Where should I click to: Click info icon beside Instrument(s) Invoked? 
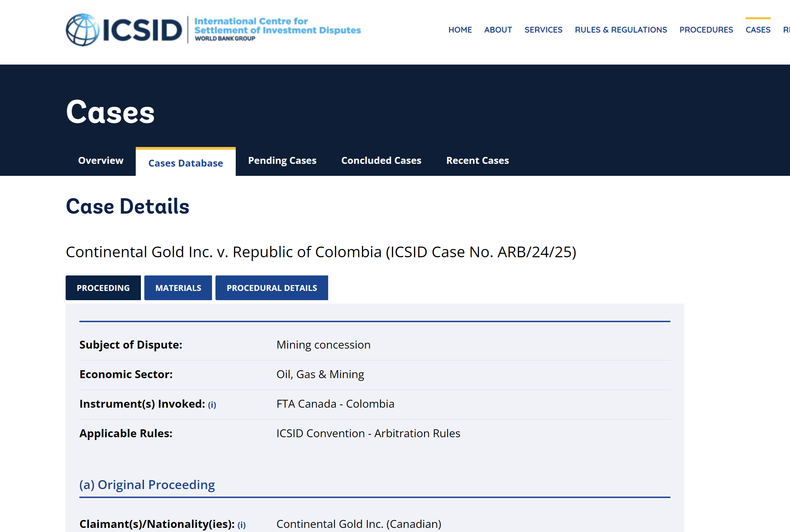[212, 405]
